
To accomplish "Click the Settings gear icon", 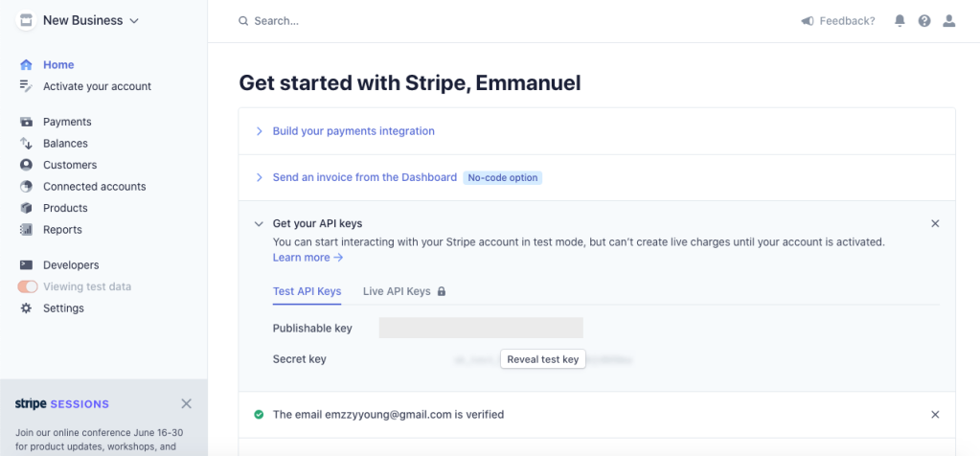I will (x=26, y=308).
